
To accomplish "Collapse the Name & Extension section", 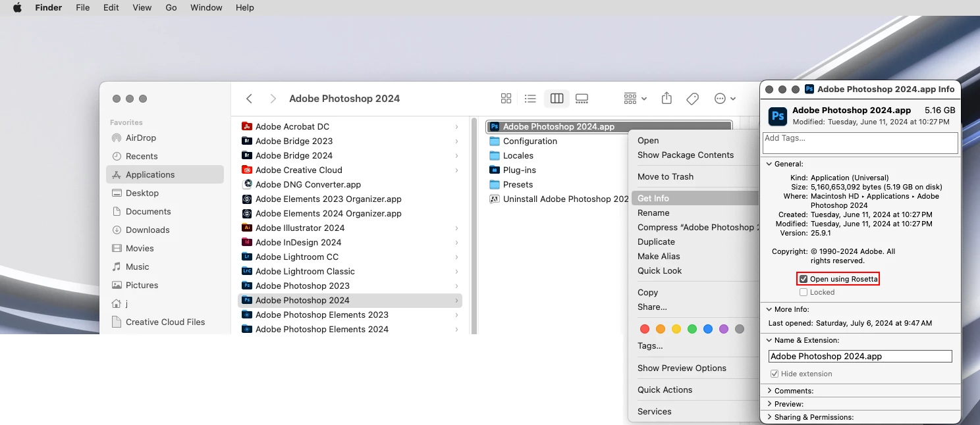I will tap(769, 340).
